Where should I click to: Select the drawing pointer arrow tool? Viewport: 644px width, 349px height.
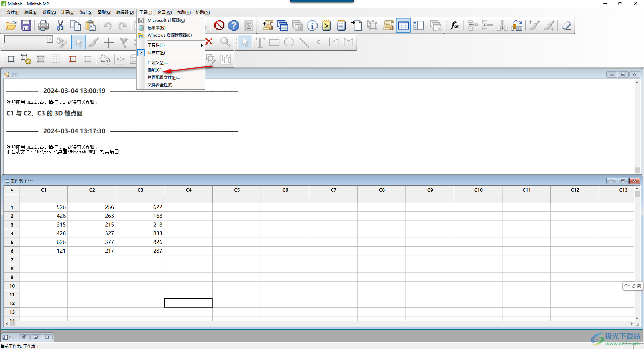[x=245, y=43]
